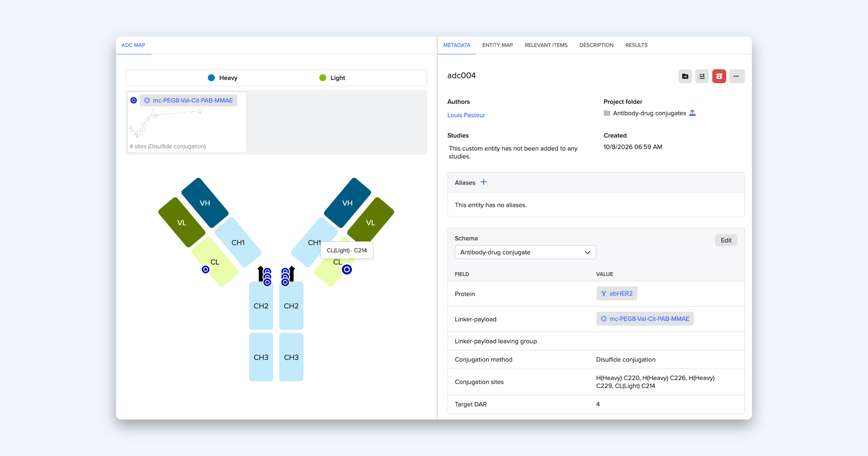This screenshot has height=456, width=868.
Task: Click the Conjugation sites value text
Action: (655, 382)
